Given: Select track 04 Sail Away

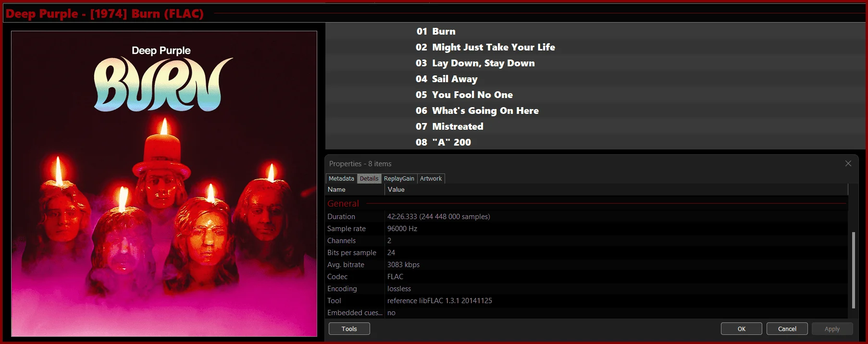Looking at the screenshot, I should [595, 79].
